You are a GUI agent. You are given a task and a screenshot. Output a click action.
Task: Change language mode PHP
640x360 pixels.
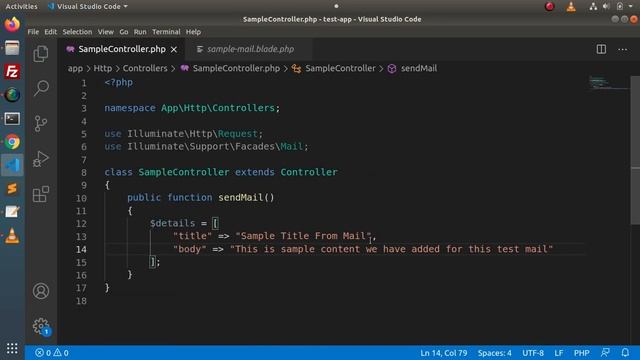(581, 353)
